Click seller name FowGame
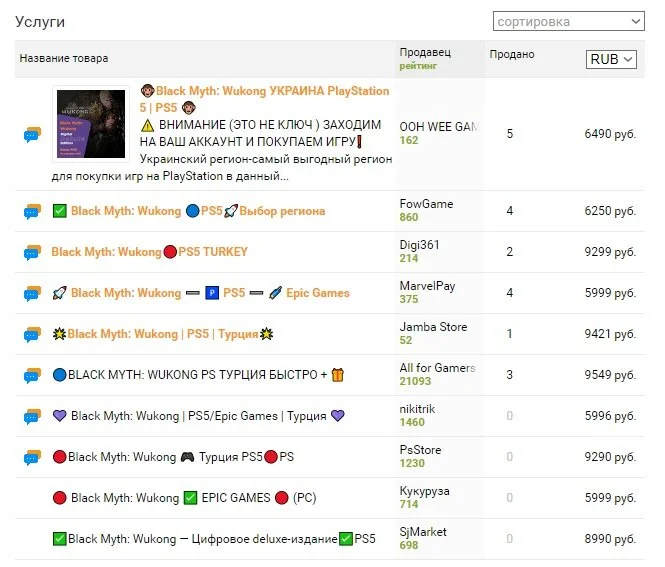665x567 pixels. [x=426, y=204]
